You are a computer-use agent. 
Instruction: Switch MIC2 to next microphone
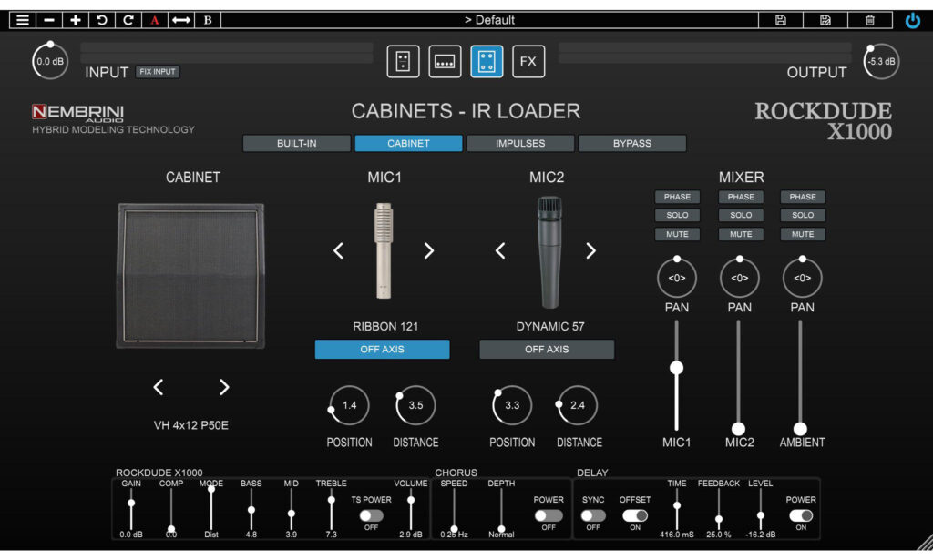click(x=590, y=251)
